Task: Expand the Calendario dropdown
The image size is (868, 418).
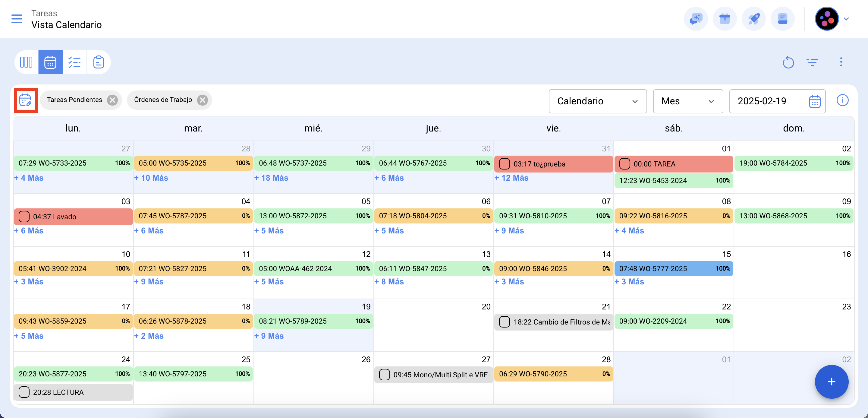Action: 597,101
